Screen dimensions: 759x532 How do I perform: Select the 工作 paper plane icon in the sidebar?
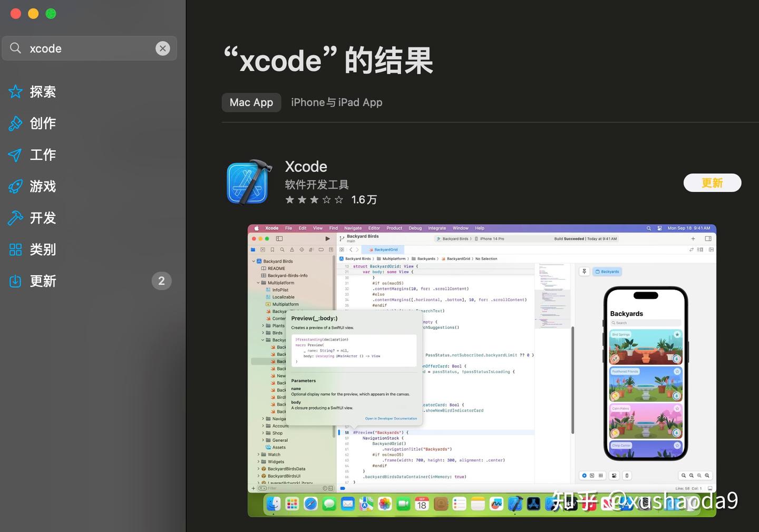pos(16,155)
